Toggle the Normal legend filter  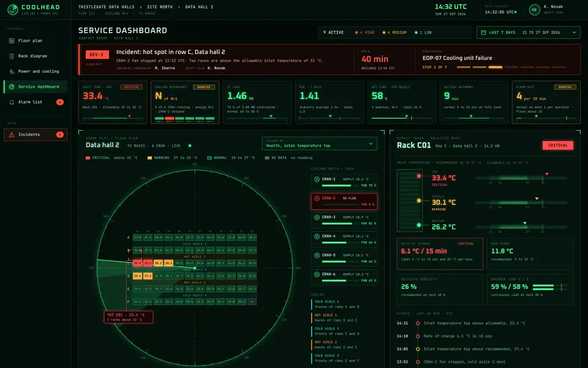tap(231, 158)
